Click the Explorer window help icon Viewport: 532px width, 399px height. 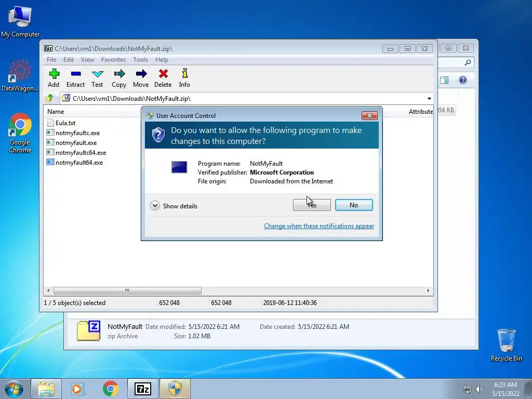463,80
